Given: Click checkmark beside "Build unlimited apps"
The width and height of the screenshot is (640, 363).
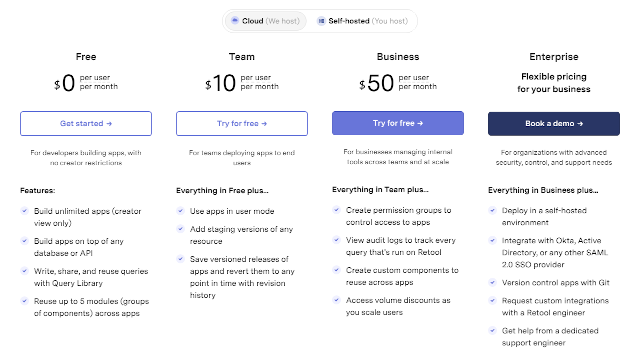Looking at the screenshot, I should coord(24,211).
